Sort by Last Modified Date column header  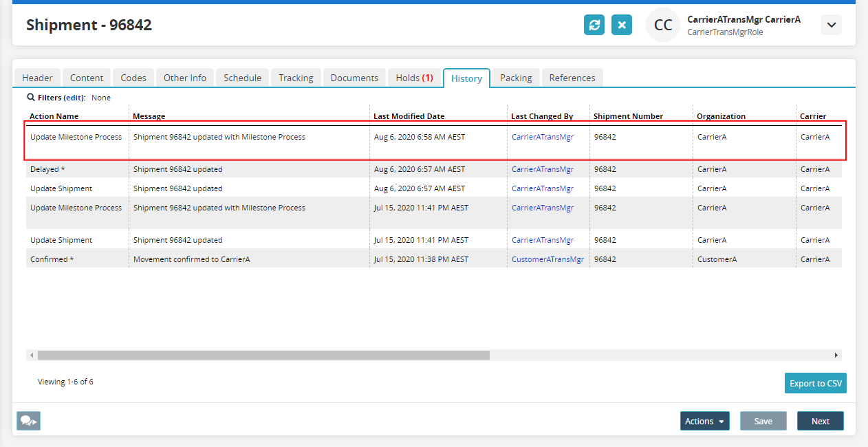(x=409, y=116)
